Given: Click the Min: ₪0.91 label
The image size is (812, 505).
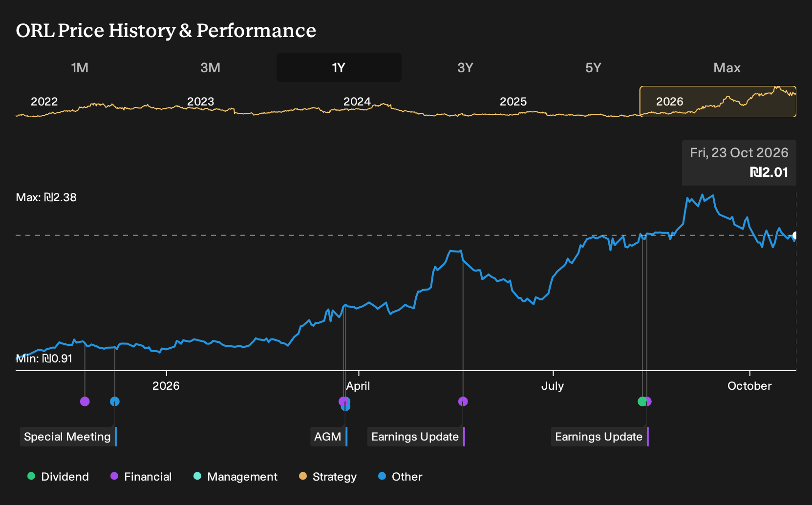Looking at the screenshot, I should pyautogui.click(x=44, y=358).
